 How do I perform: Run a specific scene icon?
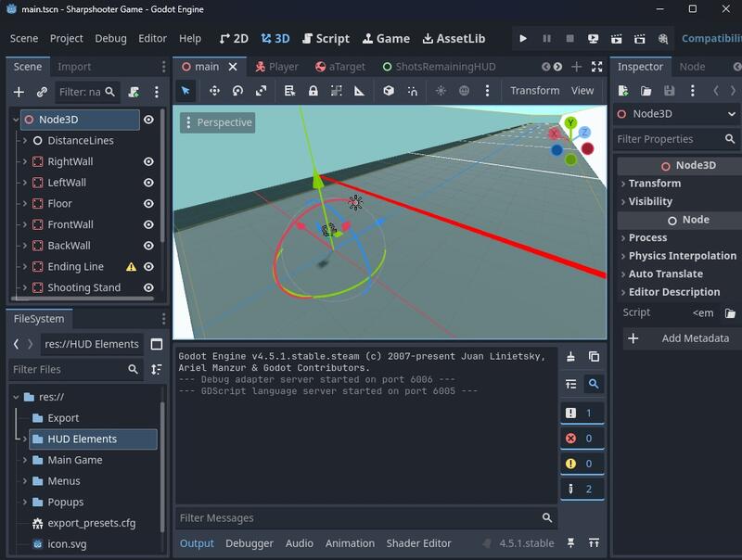pos(639,38)
